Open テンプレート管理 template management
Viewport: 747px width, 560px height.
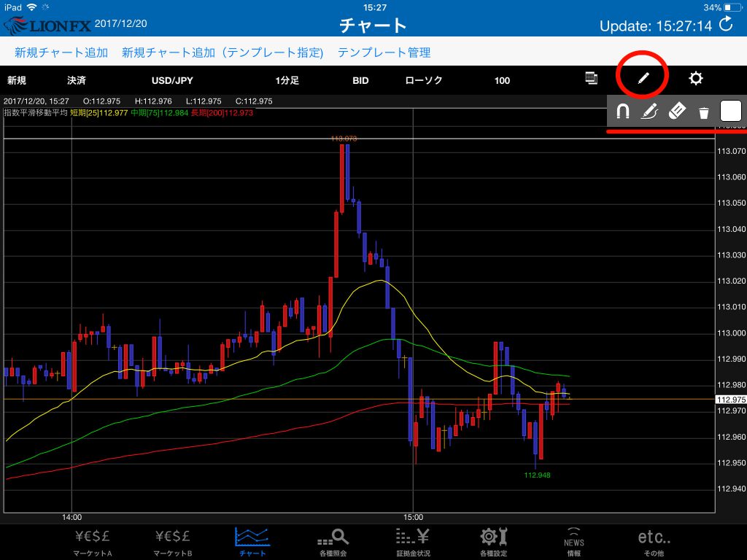click(x=384, y=52)
